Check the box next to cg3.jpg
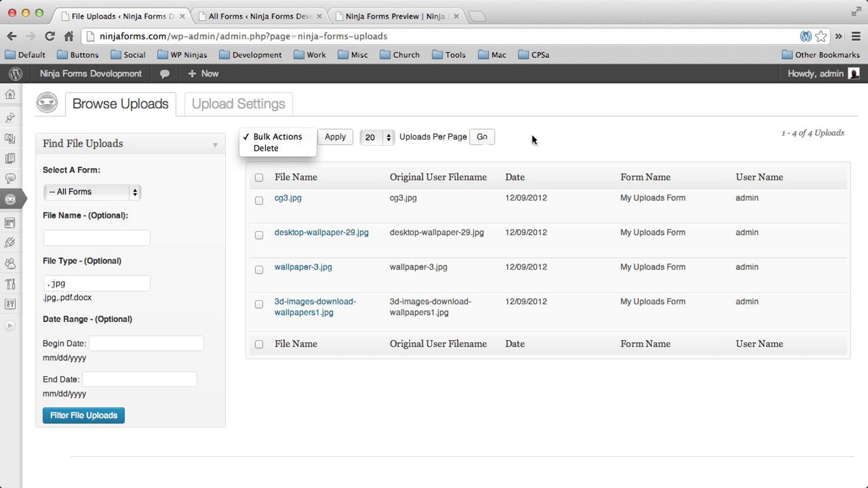The width and height of the screenshot is (868, 488). pos(259,201)
